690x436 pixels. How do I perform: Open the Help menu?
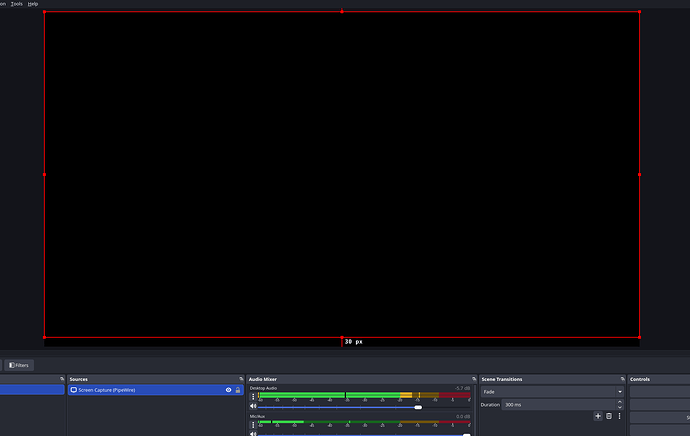point(33,4)
